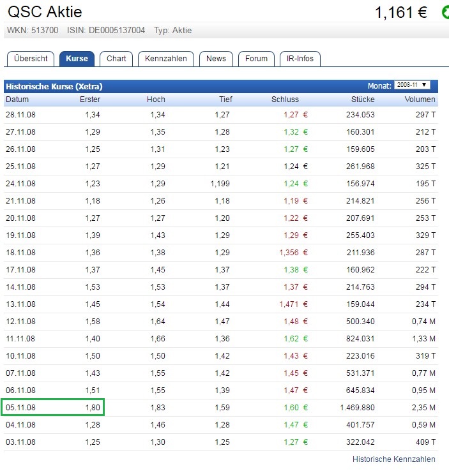Open the IR-Infos tab
This screenshot has height=476, width=449.
(x=300, y=59)
